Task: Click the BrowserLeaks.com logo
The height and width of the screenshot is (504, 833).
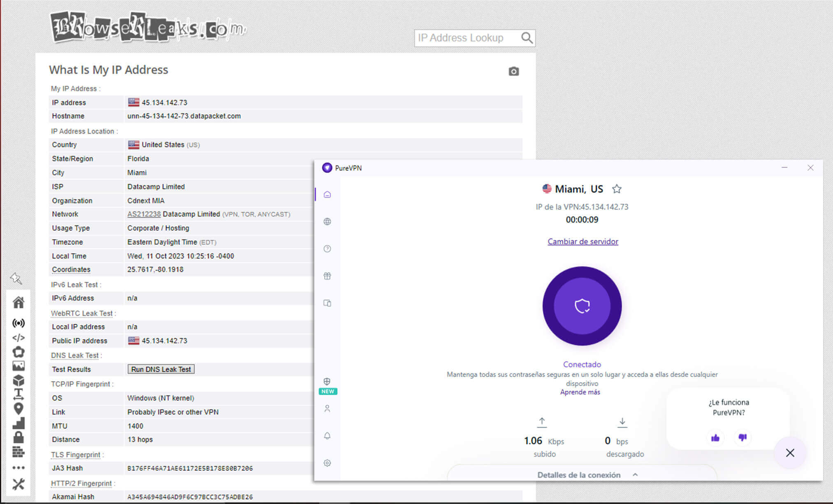Action: (x=148, y=27)
